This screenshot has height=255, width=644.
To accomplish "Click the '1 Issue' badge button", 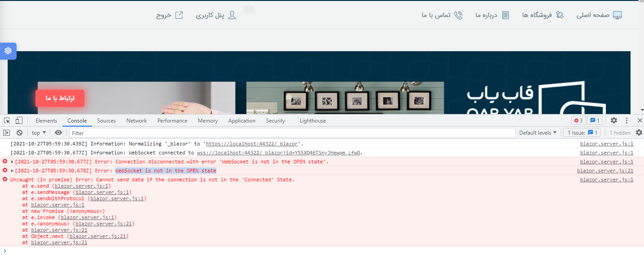I will click(x=582, y=133).
